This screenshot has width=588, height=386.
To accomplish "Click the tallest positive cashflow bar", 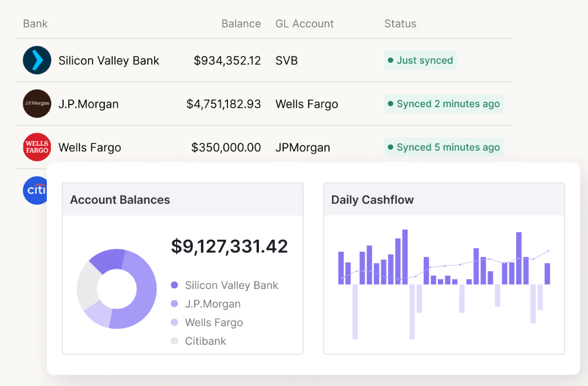I will click(405, 257).
